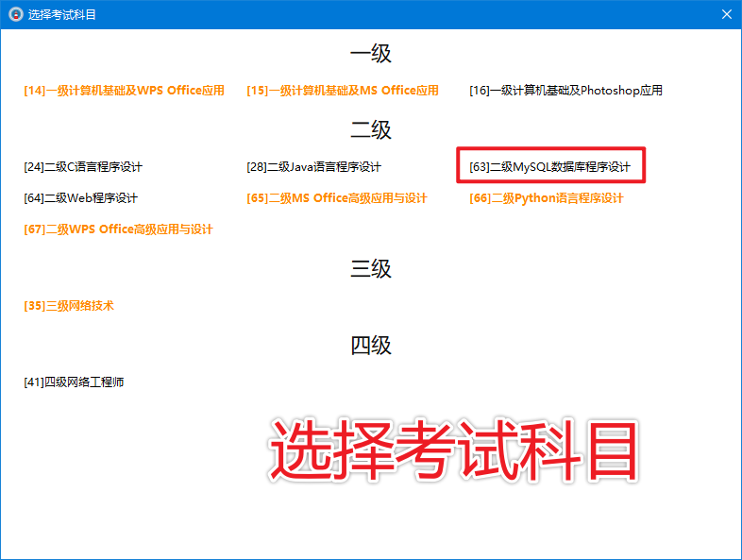Click the 四级 section heading
742x560 pixels.
[x=371, y=345]
